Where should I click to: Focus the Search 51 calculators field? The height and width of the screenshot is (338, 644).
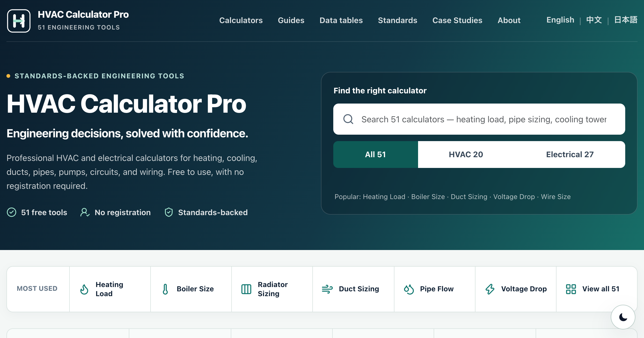click(x=479, y=119)
